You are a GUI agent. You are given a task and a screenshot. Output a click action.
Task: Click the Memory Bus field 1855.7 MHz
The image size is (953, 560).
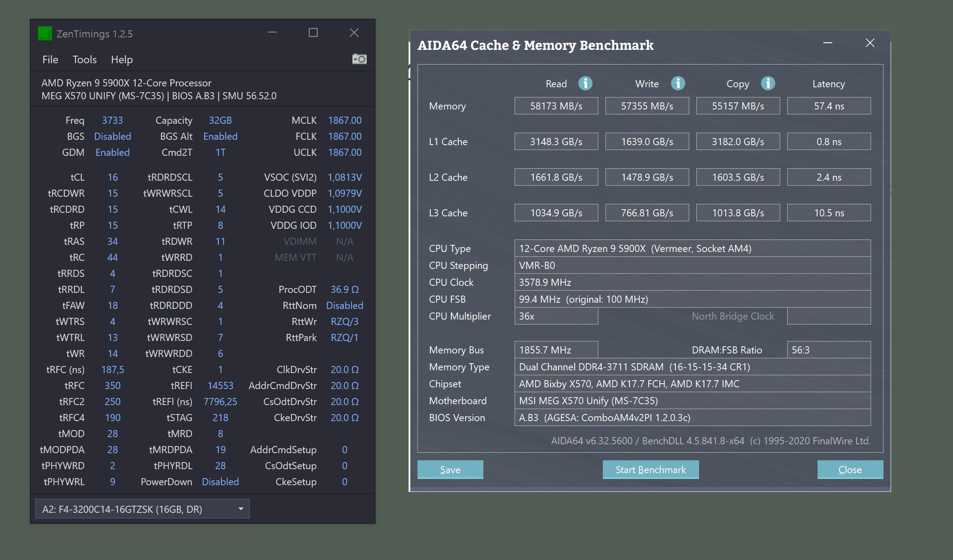pos(556,350)
